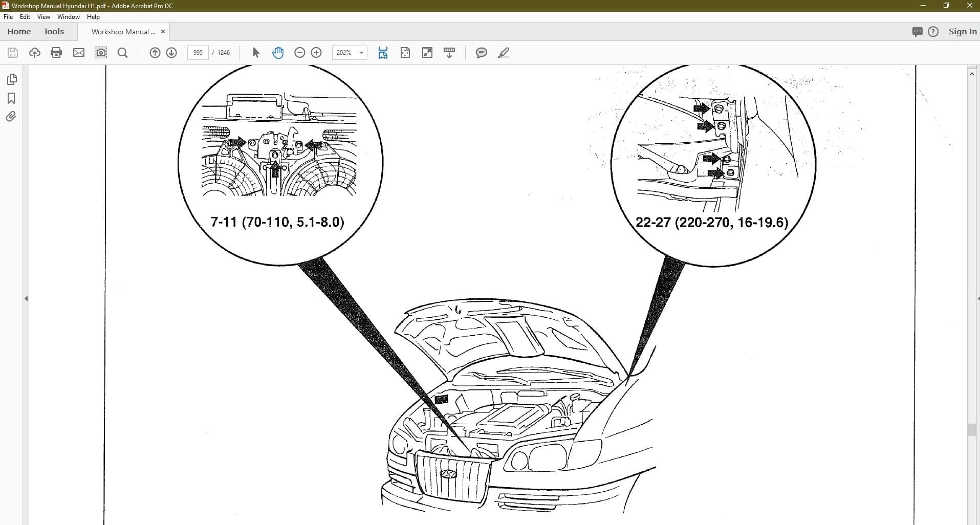Choose the Selection arrow tool

pos(256,53)
